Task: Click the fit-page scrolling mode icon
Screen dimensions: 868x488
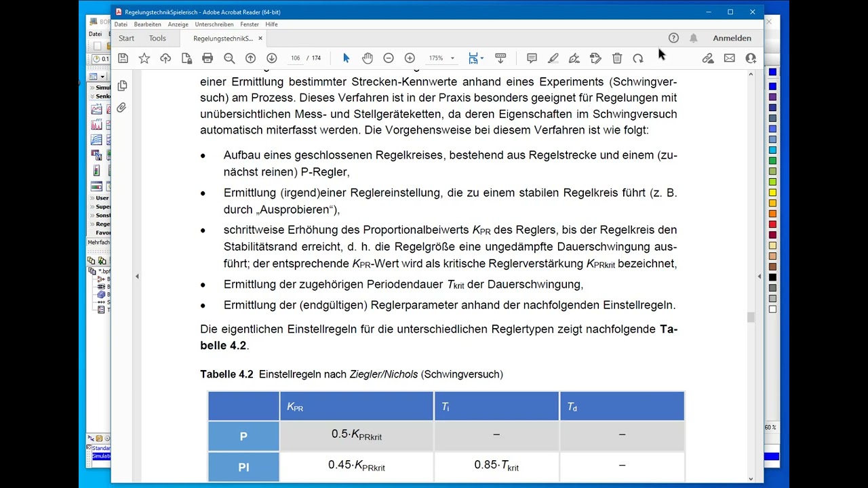Action: coord(473,58)
